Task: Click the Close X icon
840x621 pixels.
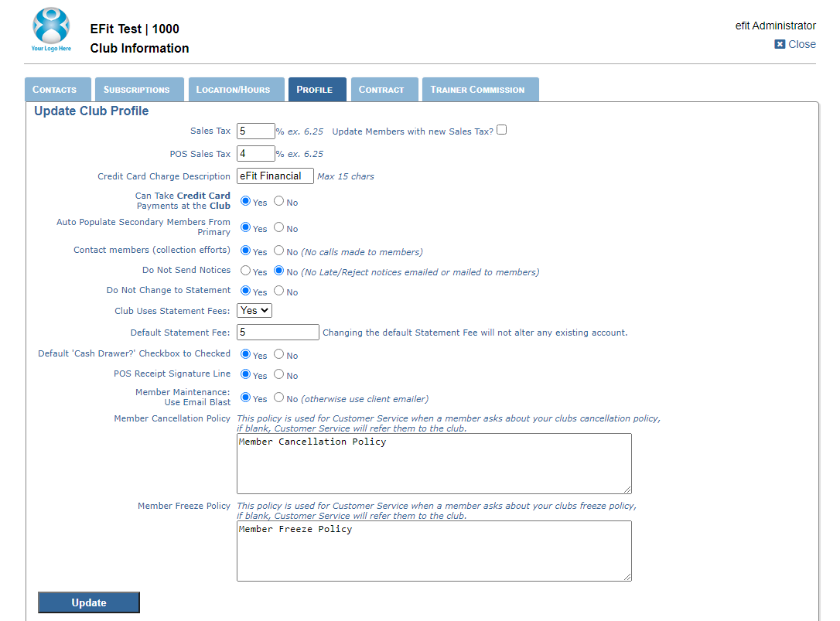Action: (780, 44)
